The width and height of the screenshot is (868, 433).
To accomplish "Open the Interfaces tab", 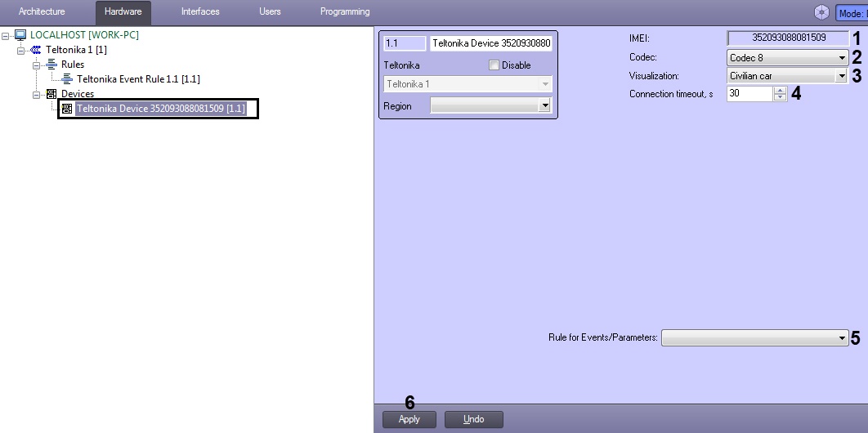I will [200, 11].
